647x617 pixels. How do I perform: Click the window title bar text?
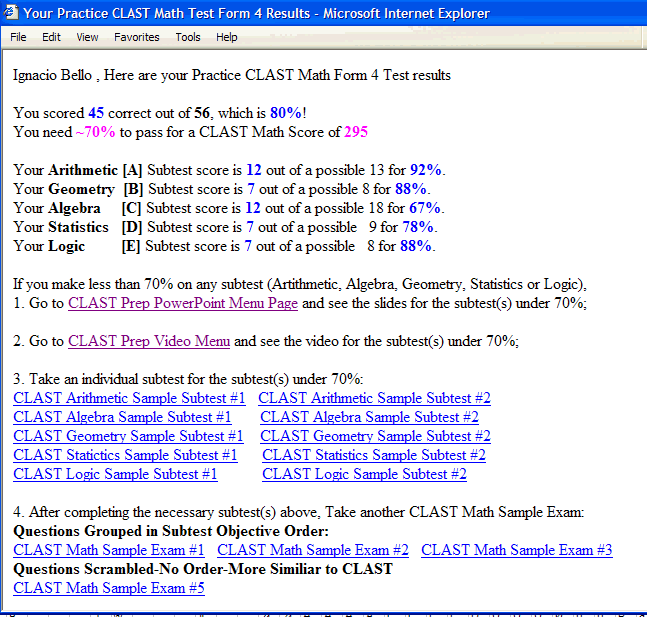(x=257, y=13)
